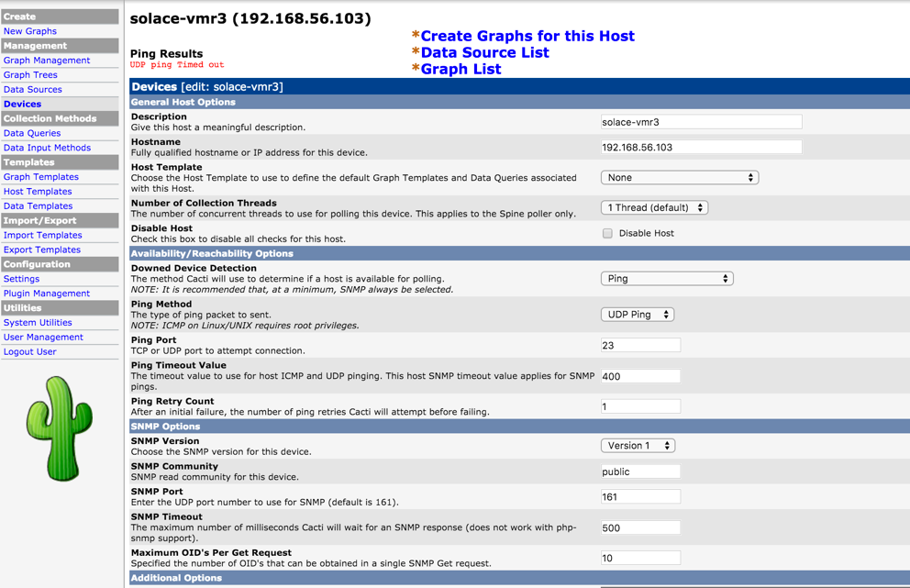Viewport: 910px width, 588px height.
Task: Open the Host Template dropdown
Action: pos(679,178)
